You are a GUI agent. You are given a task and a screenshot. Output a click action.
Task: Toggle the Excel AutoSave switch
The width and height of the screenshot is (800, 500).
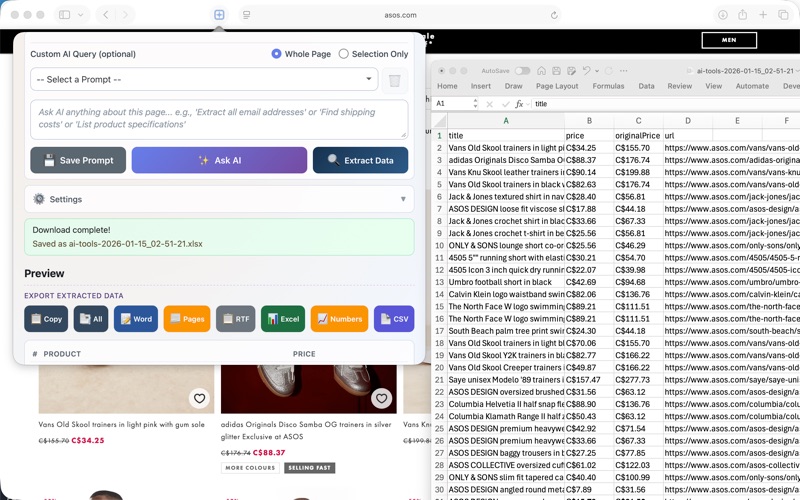tap(522, 71)
